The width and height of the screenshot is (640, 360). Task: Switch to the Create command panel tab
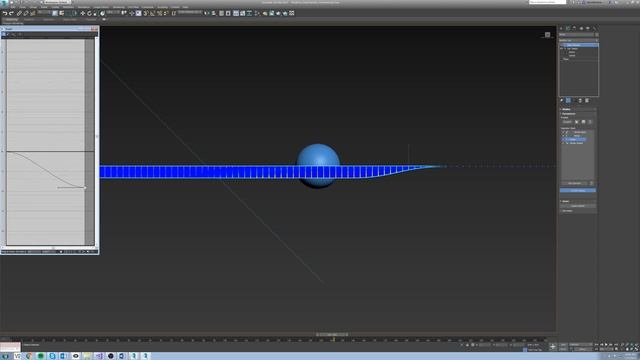point(561,29)
